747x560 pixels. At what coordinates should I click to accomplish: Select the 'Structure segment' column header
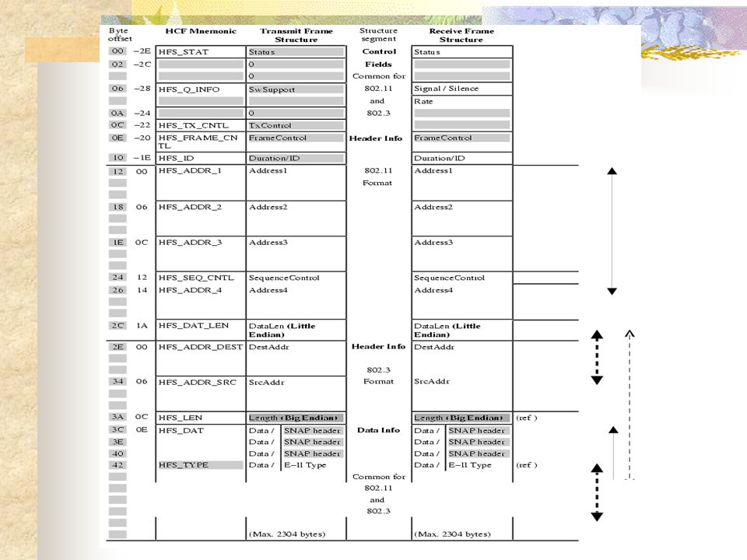[x=378, y=35]
